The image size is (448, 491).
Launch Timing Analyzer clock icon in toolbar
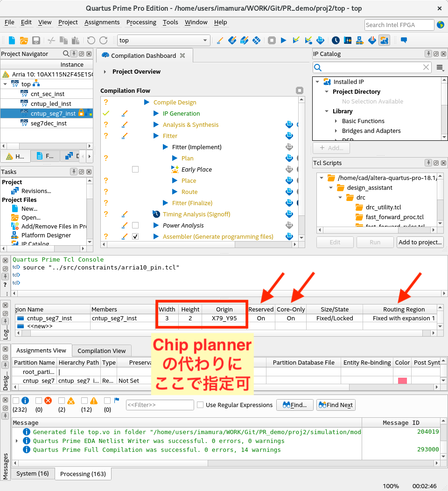point(336,40)
